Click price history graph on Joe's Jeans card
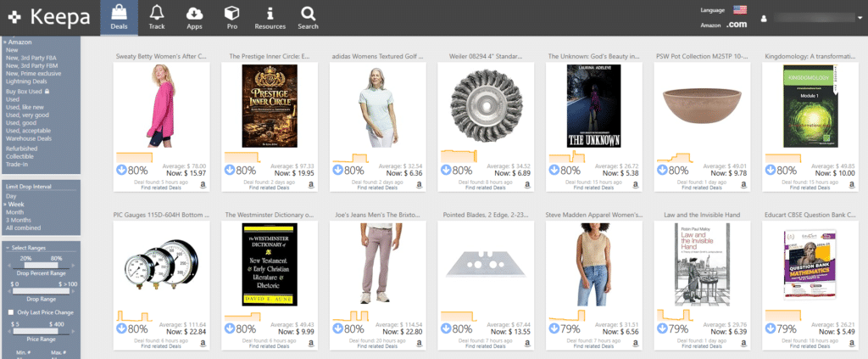Viewport: 868px width, 359px height. 351,315
